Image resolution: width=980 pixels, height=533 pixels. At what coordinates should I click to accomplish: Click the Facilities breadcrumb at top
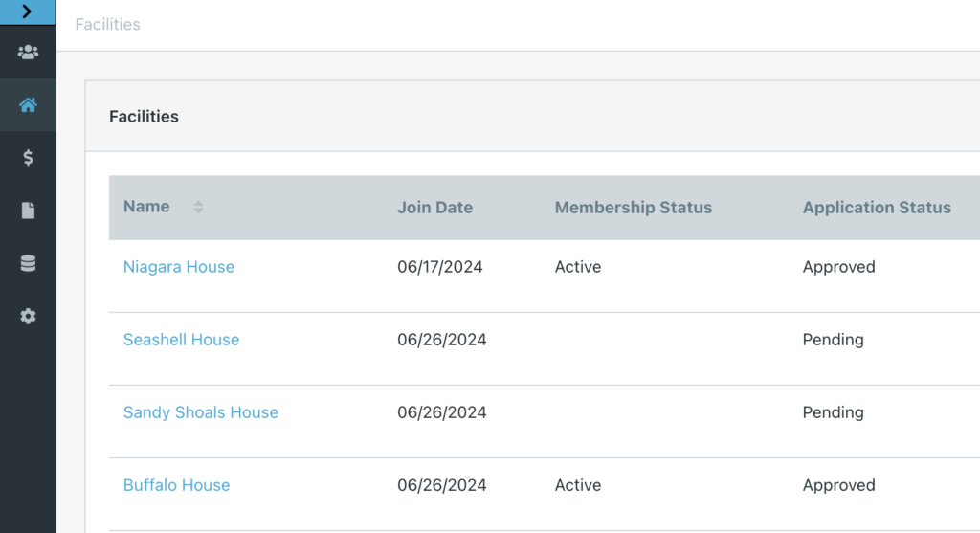pyautogui.click(x=107, y=24)
